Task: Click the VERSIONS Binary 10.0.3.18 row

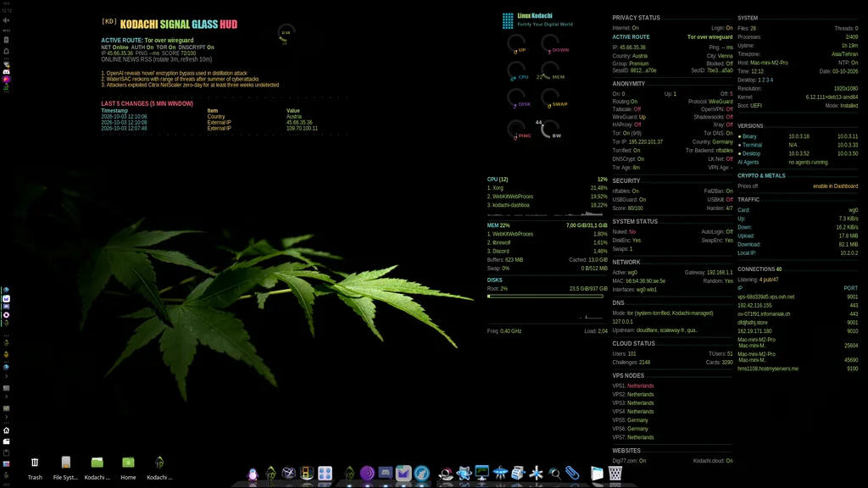Action: coord(798,136)
